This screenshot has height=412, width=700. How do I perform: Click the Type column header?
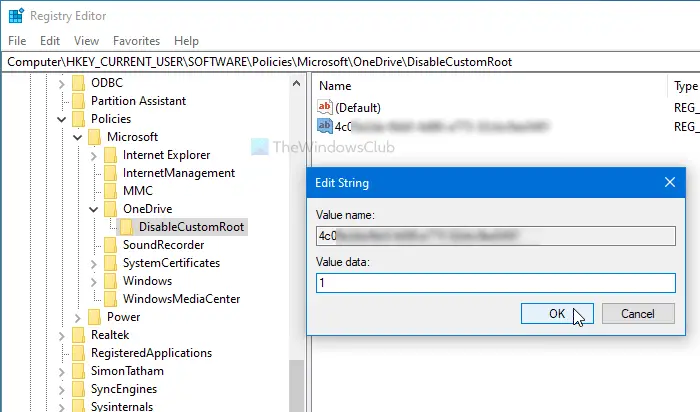pyautogui.click(x=685, y=86)
